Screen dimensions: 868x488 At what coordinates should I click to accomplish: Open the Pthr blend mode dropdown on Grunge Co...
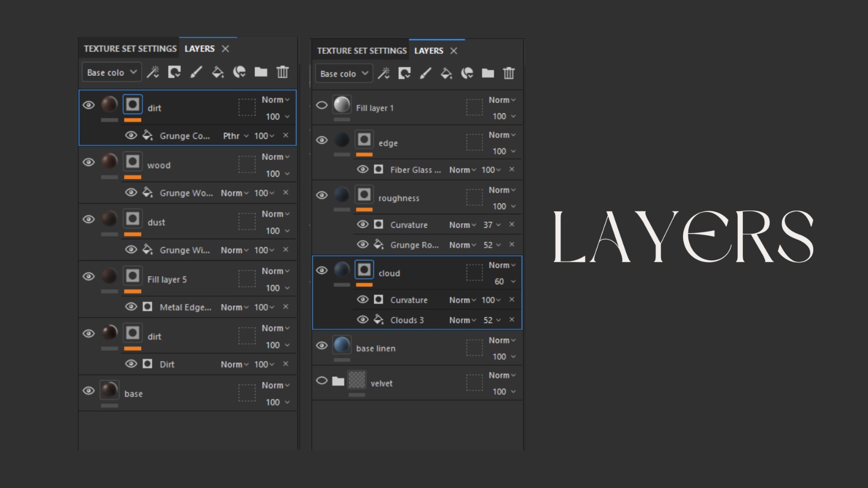[235, 136]
